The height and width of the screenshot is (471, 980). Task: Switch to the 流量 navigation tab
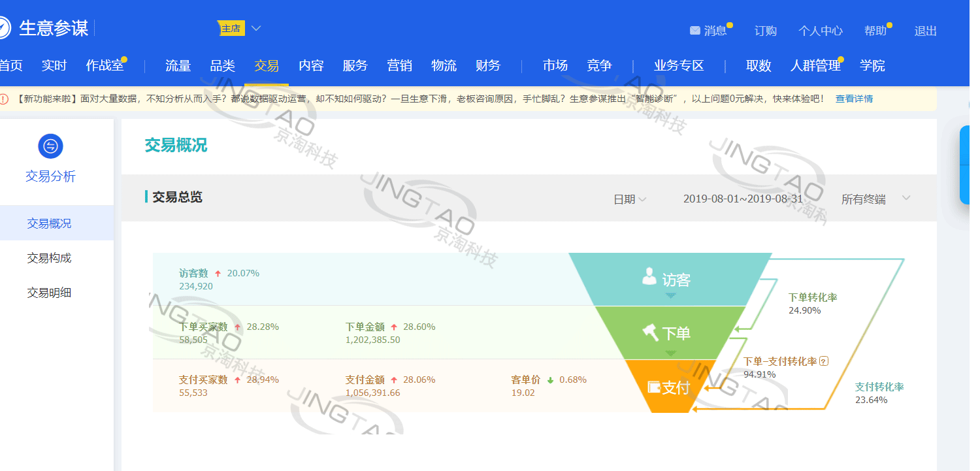(x=178, y=65)
